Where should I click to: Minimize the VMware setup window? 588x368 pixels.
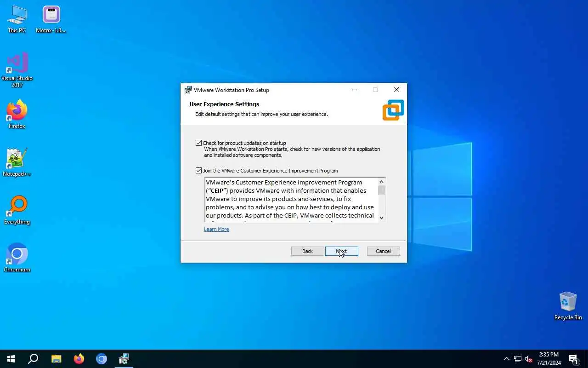click(x=355, y=90)
